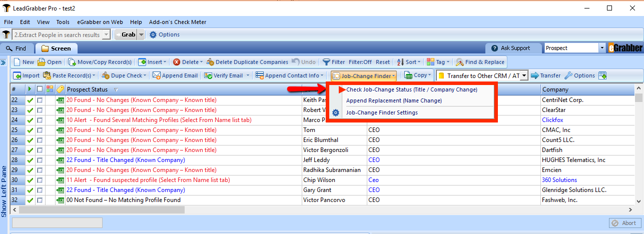Open the Prospect combo box
The image size is (644, 234).
click(x=602, y=48)
